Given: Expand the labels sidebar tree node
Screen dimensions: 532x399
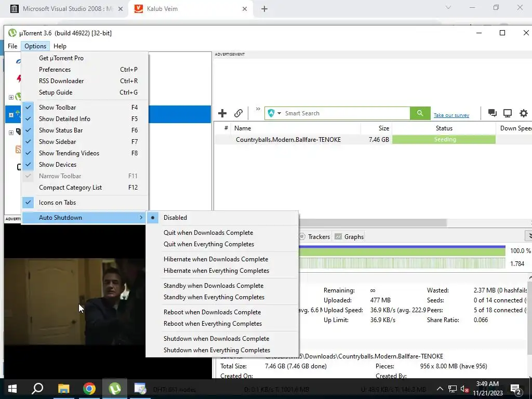Looking at the screenshot, I should tap(11, 132).
